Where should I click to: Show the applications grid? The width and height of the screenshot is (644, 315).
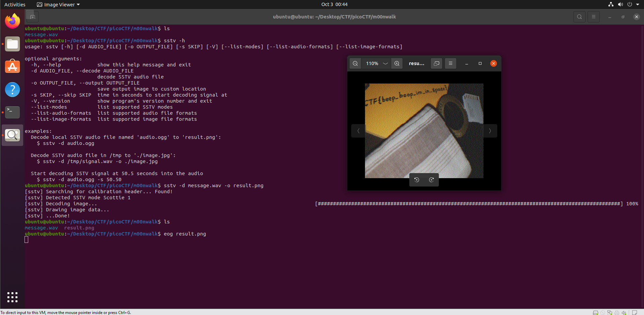point(12,297)
